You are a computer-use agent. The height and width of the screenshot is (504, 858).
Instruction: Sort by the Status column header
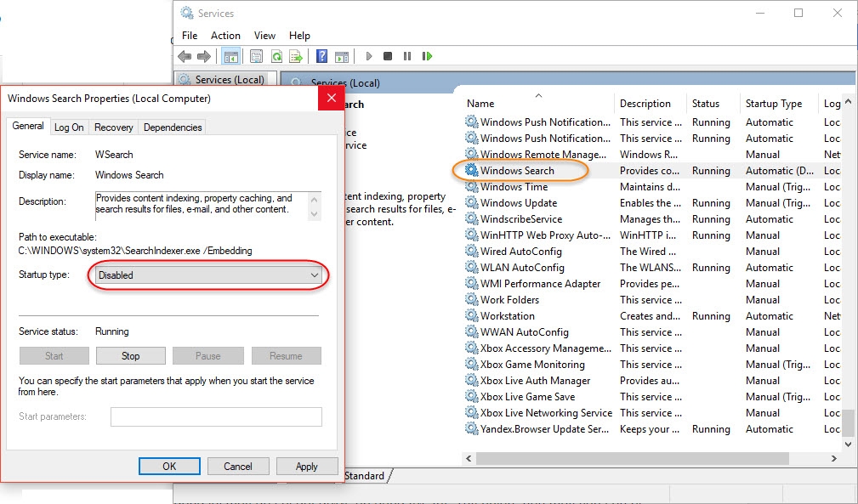(x=705, y=104)
